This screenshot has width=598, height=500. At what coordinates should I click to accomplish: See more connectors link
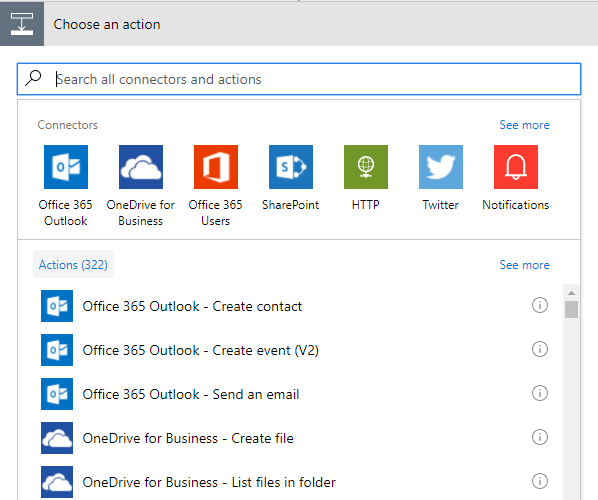point(524,125)
